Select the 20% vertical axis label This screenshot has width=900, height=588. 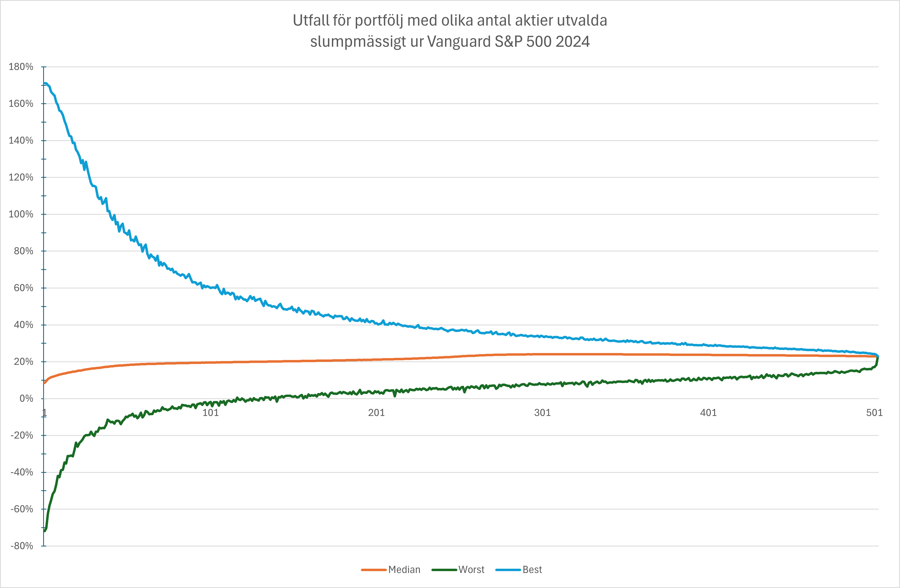(23, 362)
